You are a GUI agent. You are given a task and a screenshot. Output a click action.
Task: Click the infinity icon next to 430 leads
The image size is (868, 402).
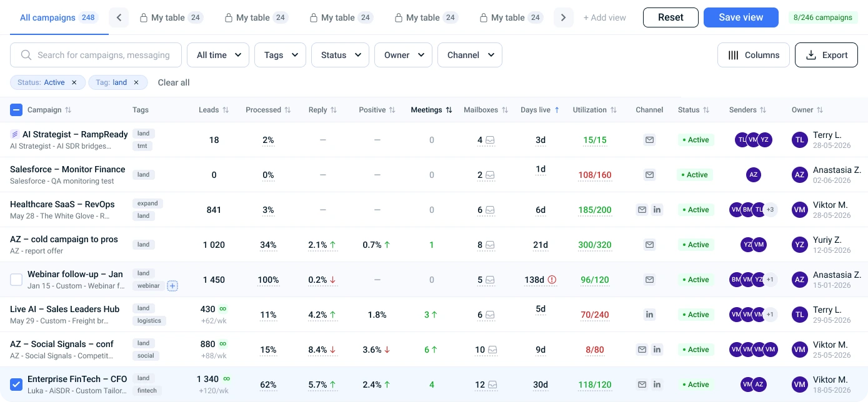[x=222, y=309]
